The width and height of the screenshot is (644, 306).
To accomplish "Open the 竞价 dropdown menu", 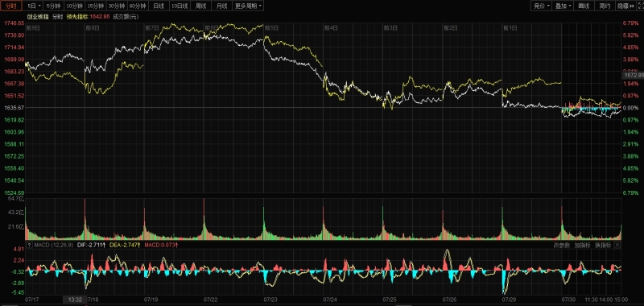I will point(541,6).
